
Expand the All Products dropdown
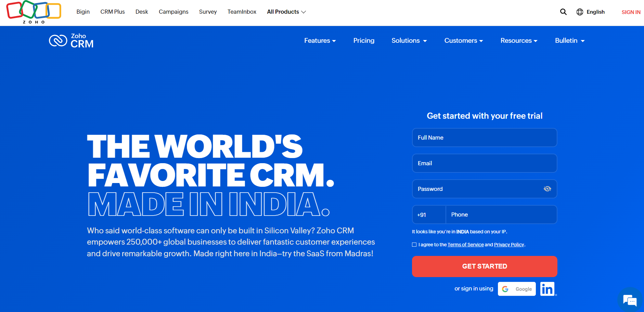286,12
